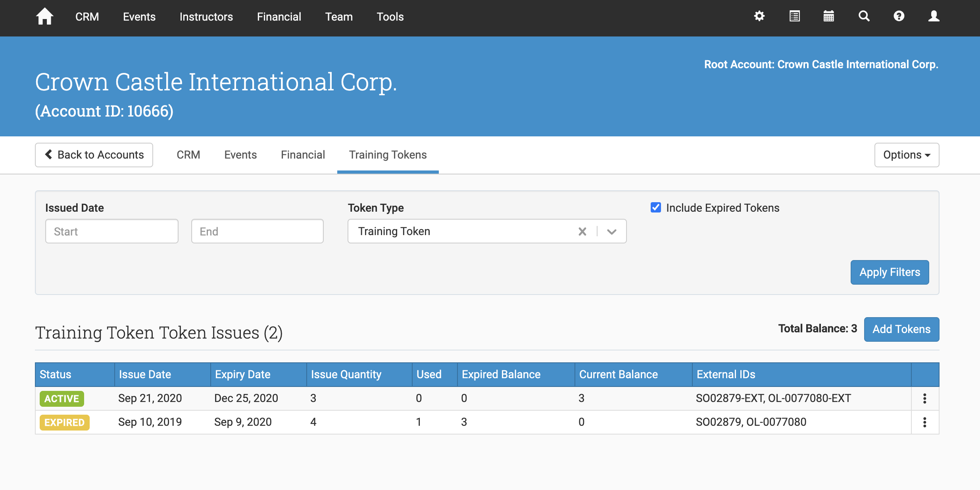The height and width of the screenshot is (490, 980).
Task: Open the CRM menu in top navbar
Action: point(87,17)
